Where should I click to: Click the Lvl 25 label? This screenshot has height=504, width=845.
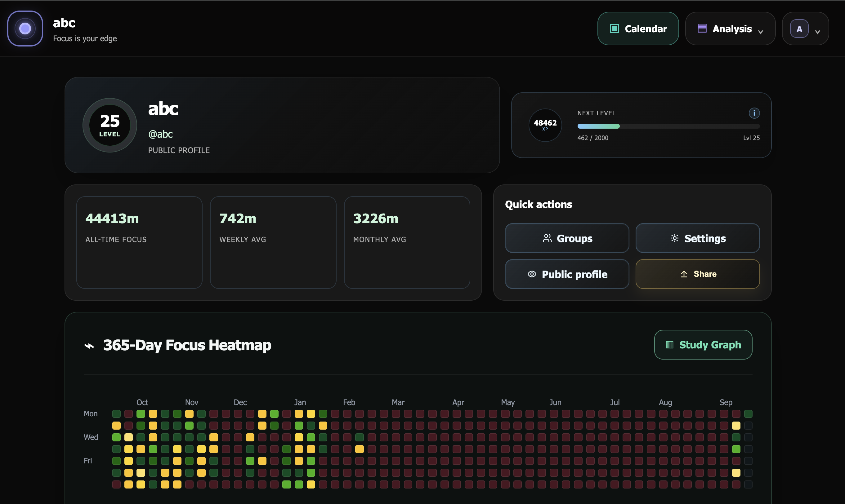[x=751, y=138]
